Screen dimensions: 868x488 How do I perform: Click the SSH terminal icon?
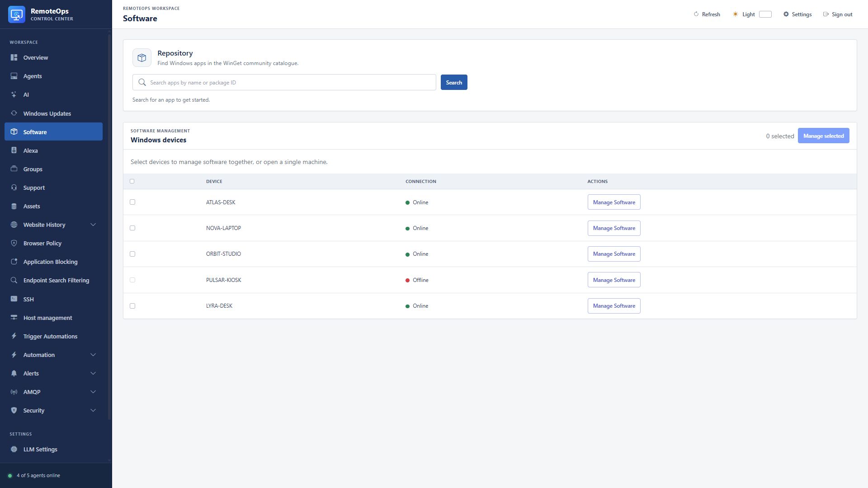(x=14, y=299)
